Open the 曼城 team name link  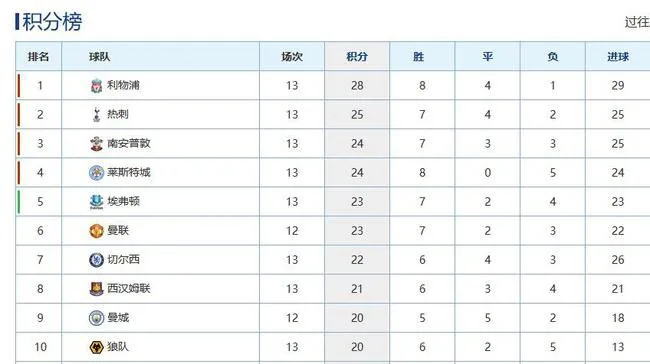pos(118,318)
